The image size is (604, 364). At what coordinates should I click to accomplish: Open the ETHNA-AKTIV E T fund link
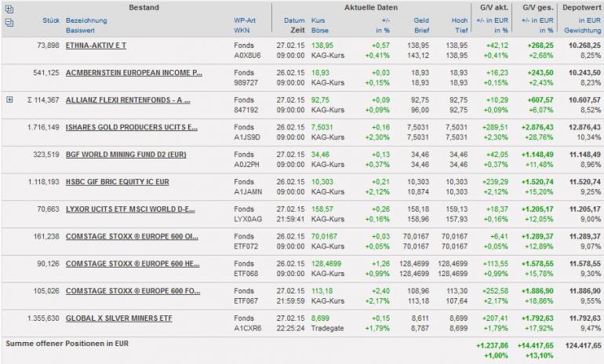[x=96, y=45]
